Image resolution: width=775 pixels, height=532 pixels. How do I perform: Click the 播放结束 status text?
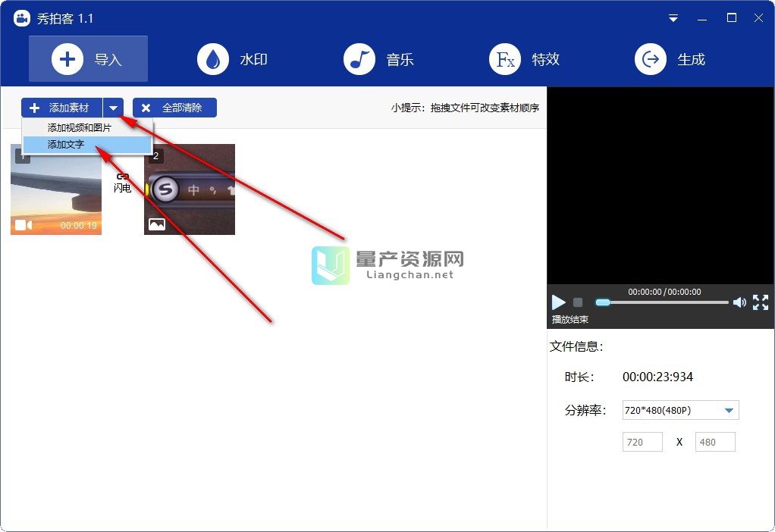[x=570, y=320]
